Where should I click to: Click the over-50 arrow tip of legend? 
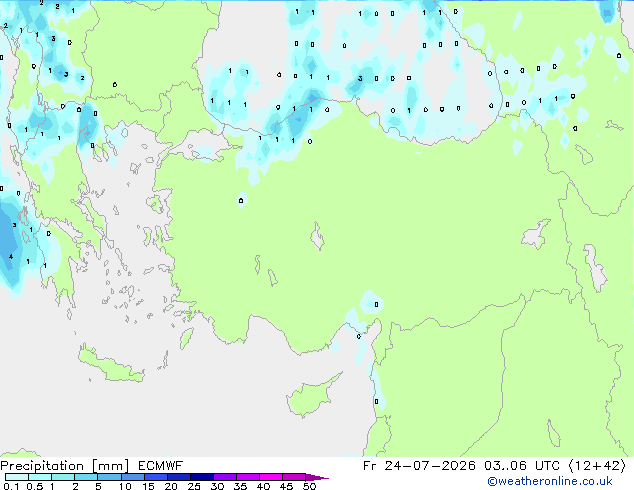tap(317, 477)
